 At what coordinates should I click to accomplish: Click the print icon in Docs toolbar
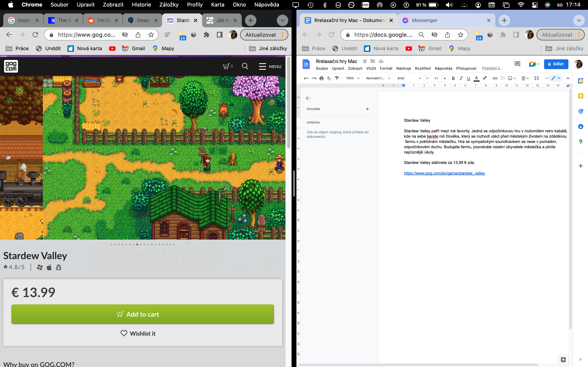(x=321, y=78)
